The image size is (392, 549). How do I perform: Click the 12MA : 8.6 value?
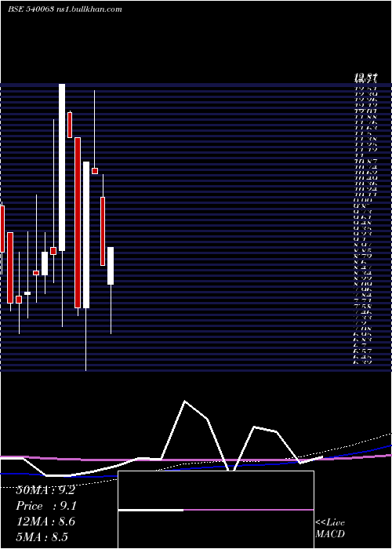click(45, 522)
